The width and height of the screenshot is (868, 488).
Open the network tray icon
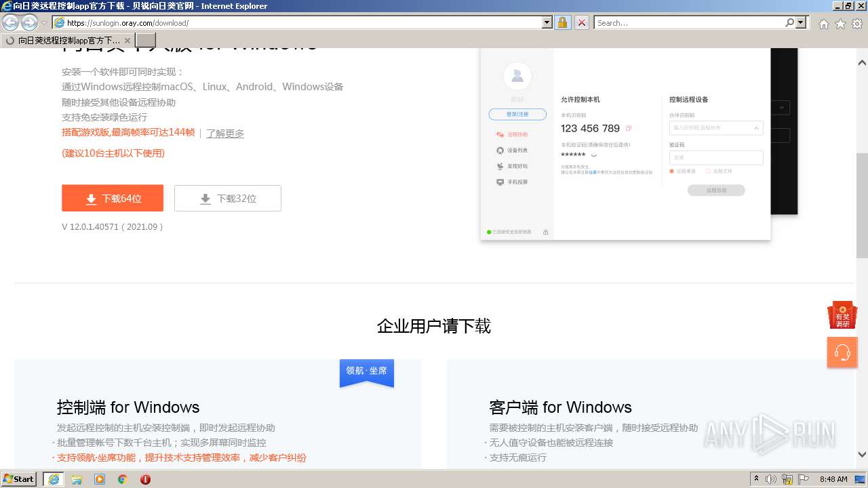787,479
